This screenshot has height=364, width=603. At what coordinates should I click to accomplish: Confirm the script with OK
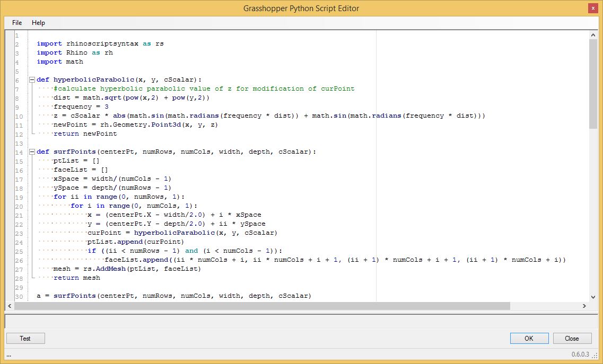(529, 338)
